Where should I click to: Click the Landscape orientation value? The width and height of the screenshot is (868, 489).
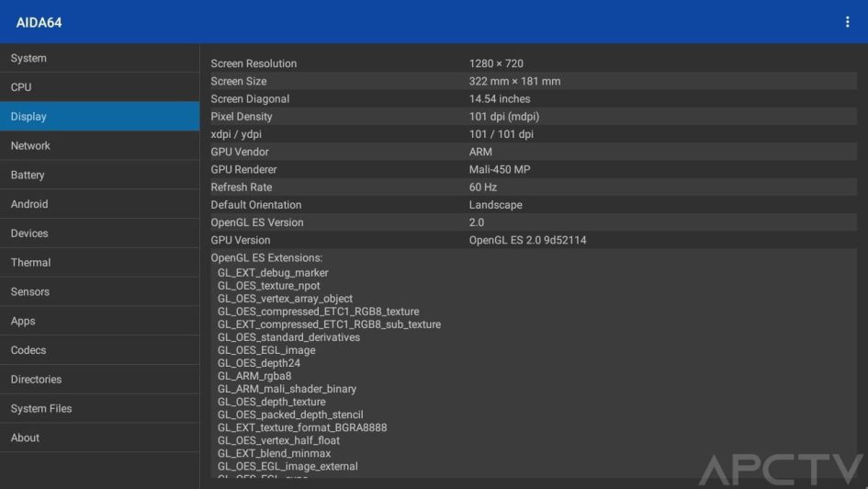click(495, 205)
